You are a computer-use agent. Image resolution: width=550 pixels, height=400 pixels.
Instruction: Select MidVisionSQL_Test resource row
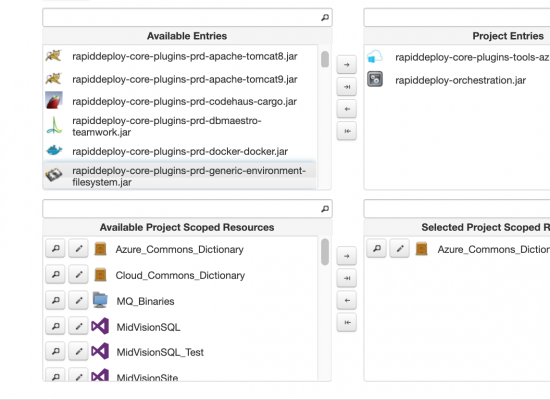point(180,352)
